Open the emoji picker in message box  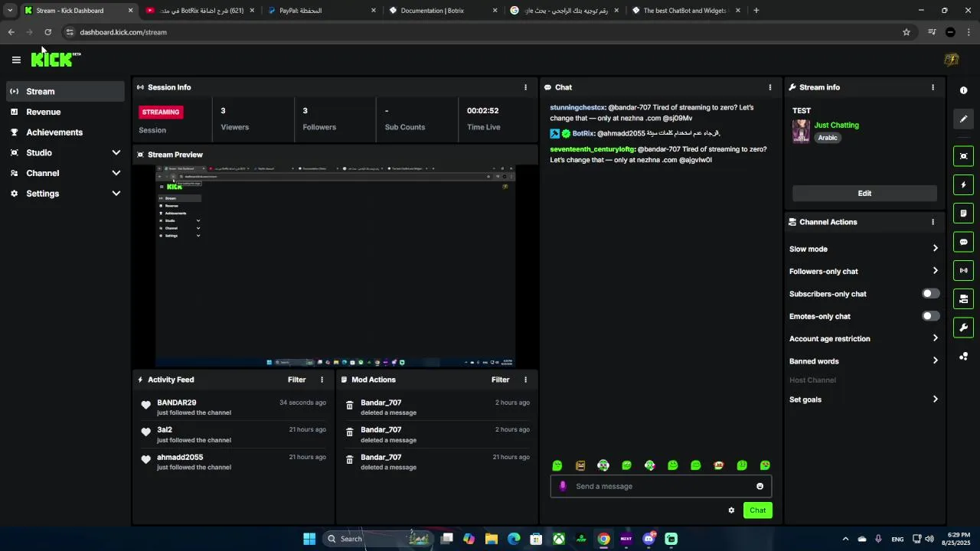point(759,486)
